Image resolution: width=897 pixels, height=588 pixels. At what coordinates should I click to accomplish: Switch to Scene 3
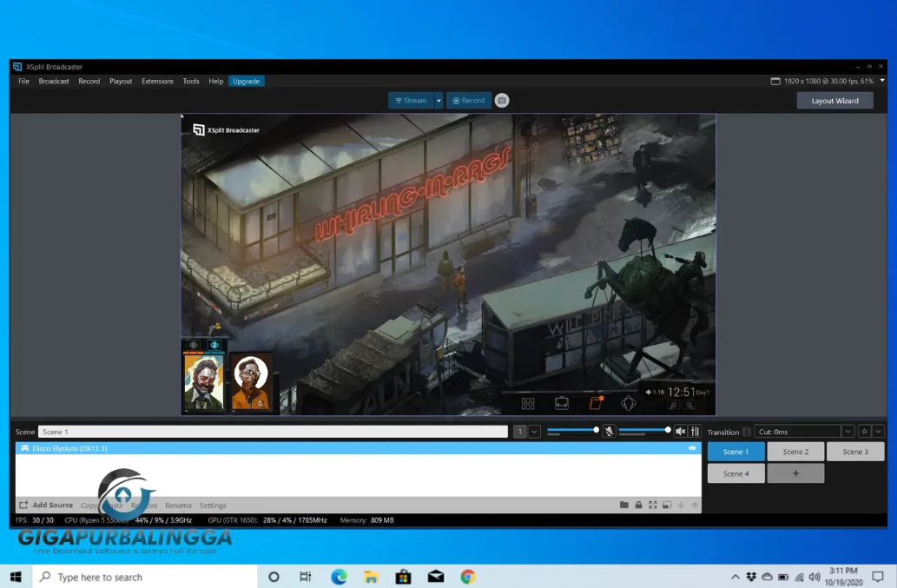[854, 452]
